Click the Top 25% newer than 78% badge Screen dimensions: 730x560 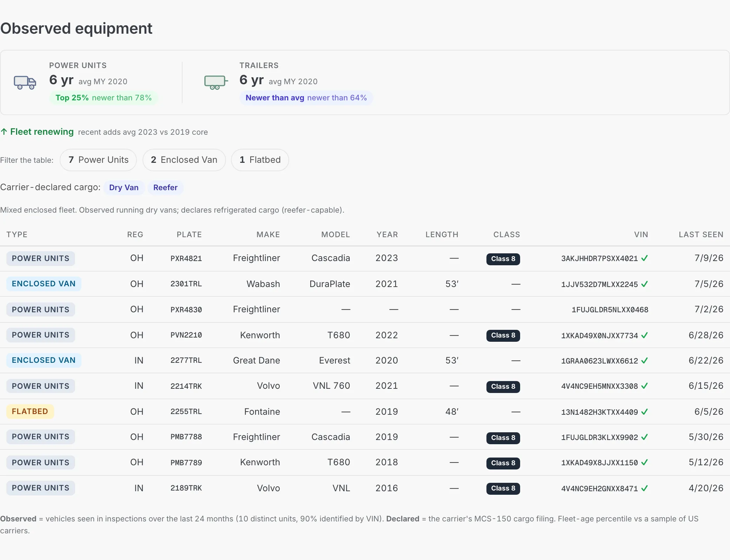point(104,98)
